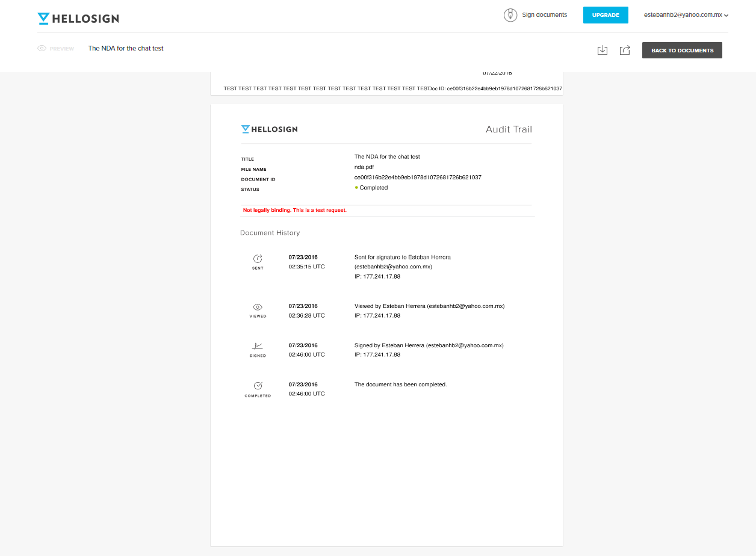The height and width of the screenshot is (556, 756).
Task: Click the VIEWED eye icon in history
Action: [258, 307]
